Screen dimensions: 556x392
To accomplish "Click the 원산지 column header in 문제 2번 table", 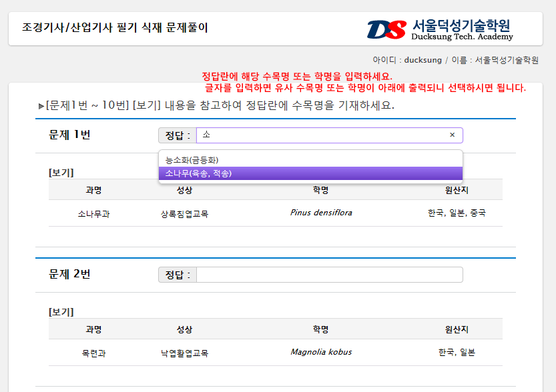I will pyautogui.click(x=457, y=329).
